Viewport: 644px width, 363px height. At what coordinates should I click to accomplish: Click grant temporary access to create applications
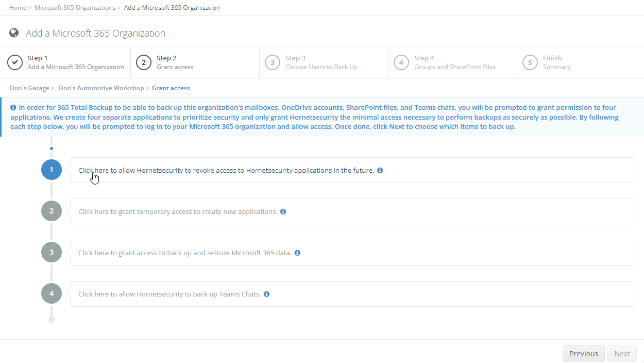click(178, 211)
